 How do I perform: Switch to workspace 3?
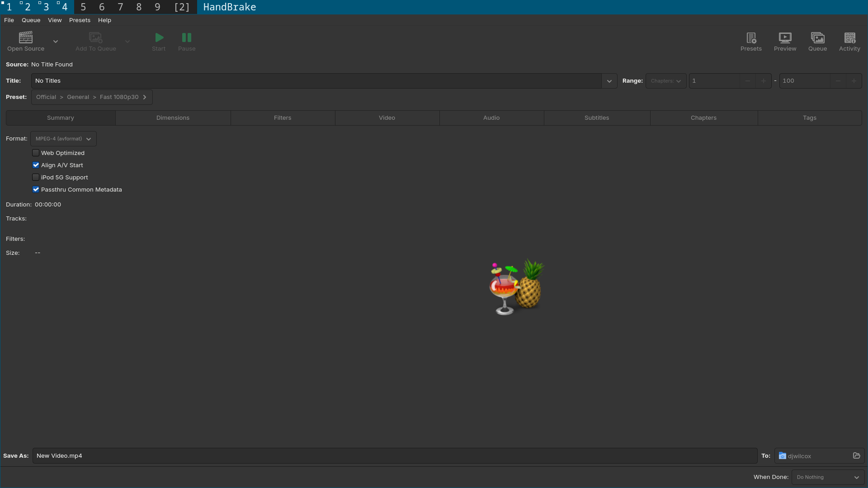tap(46, 7)
